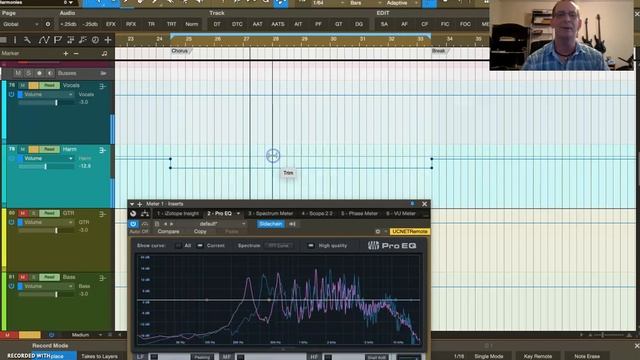
Task: Click GTR track volume automation slider
Action: [46, 231]
